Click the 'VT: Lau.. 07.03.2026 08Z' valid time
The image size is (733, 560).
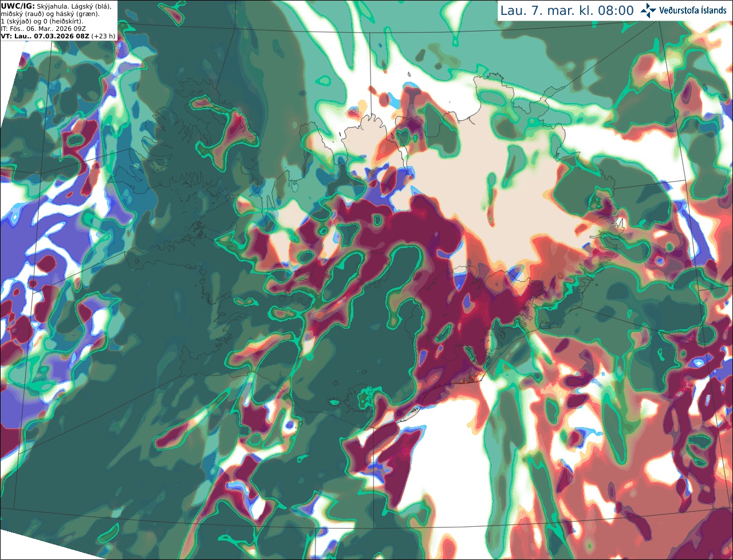tap(45, 36)
